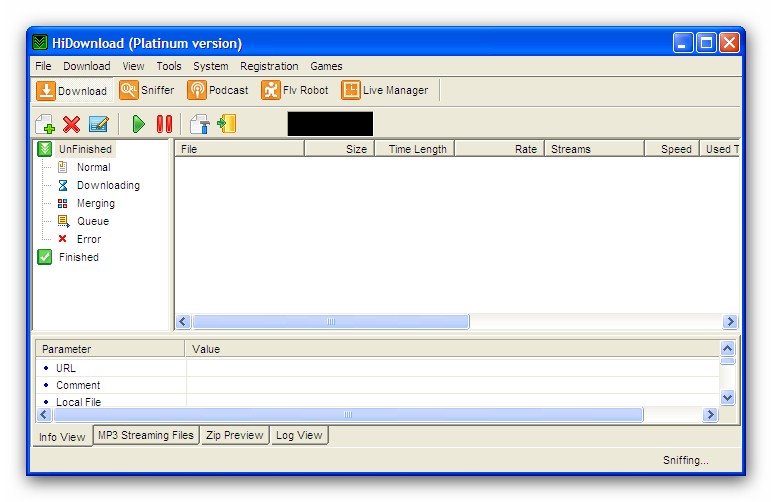Sort by the File column header
Viewport: 772px width, 502px height.
(240, 149)
